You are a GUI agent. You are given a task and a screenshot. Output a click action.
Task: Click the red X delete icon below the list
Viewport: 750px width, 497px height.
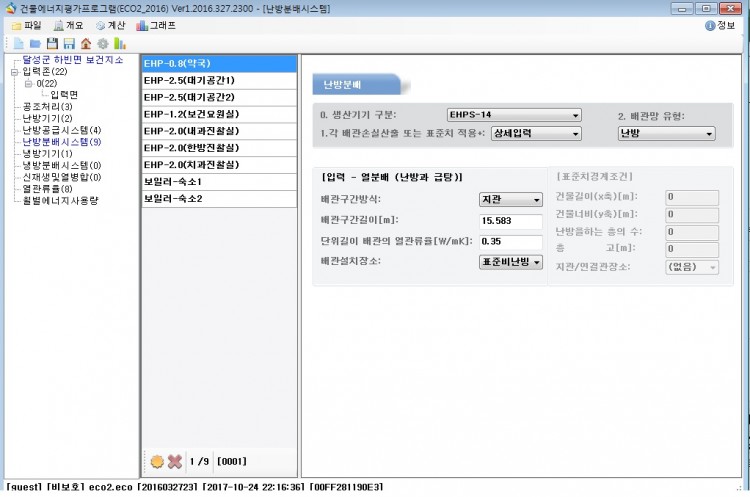pyautogui.click(x=174, y=462)
